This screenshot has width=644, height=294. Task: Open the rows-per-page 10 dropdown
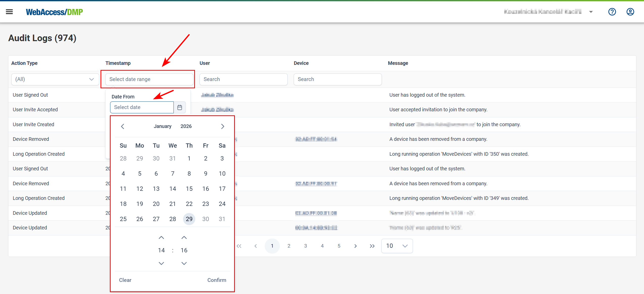(x=397, y=246)
